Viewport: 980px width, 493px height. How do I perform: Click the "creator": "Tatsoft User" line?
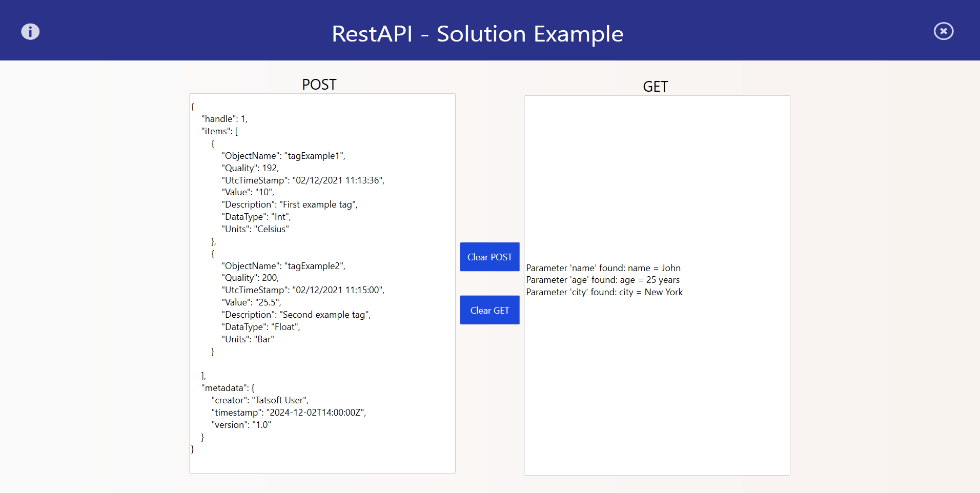260,400
